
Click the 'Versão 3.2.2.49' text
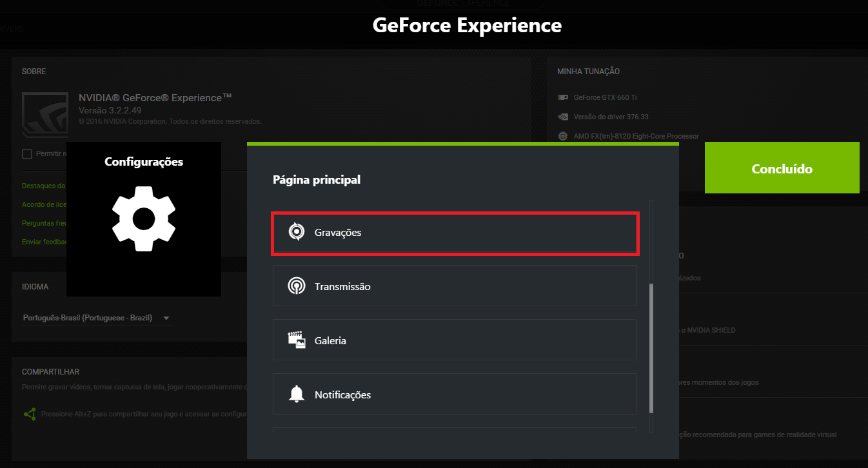point(111,111)
